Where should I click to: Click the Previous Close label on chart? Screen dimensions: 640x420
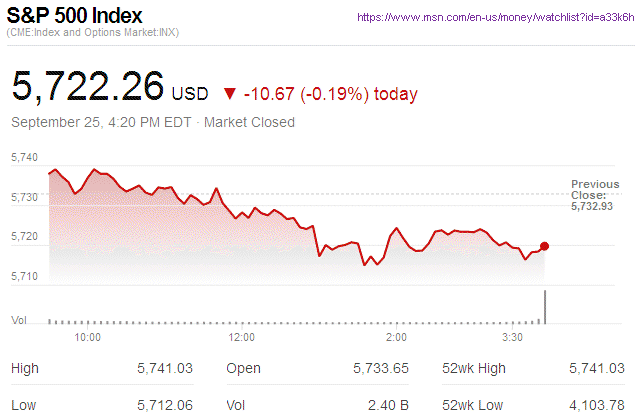pos(595,189)
